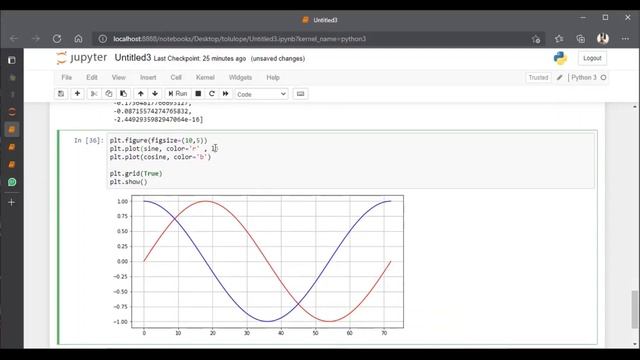This screenshot has height=360, width=640.
Task: View site information icon in address bar
Action: [x=102, y=39]
